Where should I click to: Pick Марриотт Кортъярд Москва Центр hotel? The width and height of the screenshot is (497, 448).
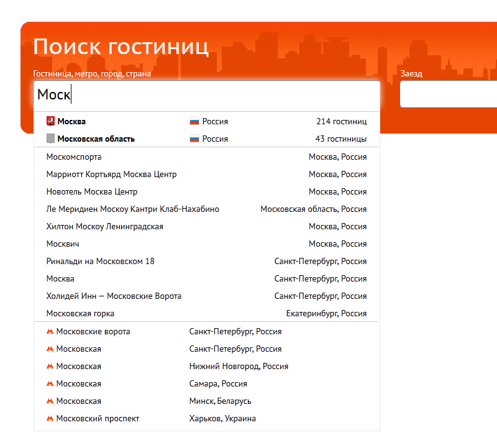click(111, 175)
